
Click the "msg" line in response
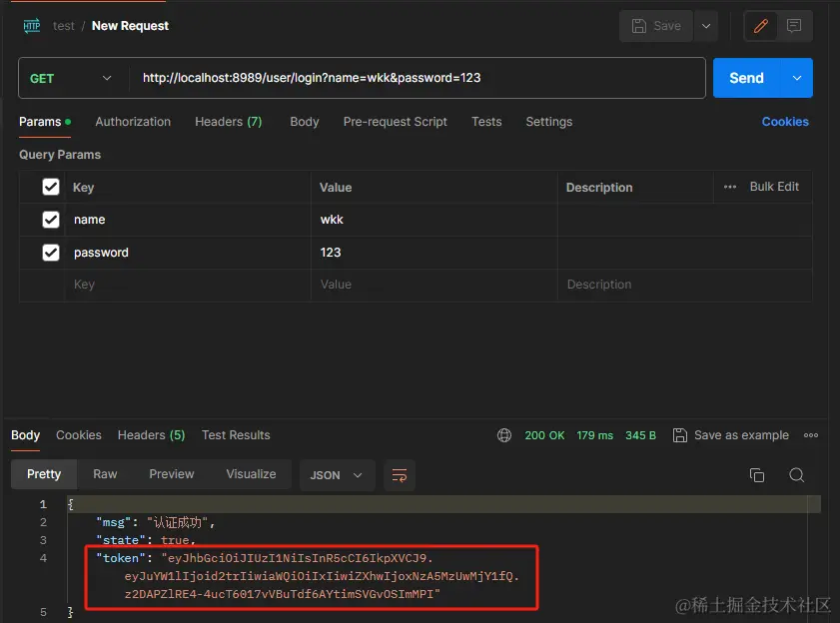(156, 522)
